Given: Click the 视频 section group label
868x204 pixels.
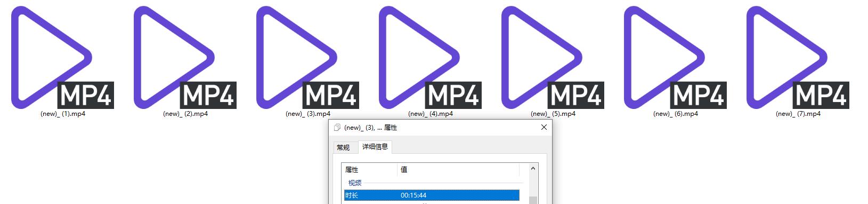Looking at the screenshot, I should tap(355, 183).
